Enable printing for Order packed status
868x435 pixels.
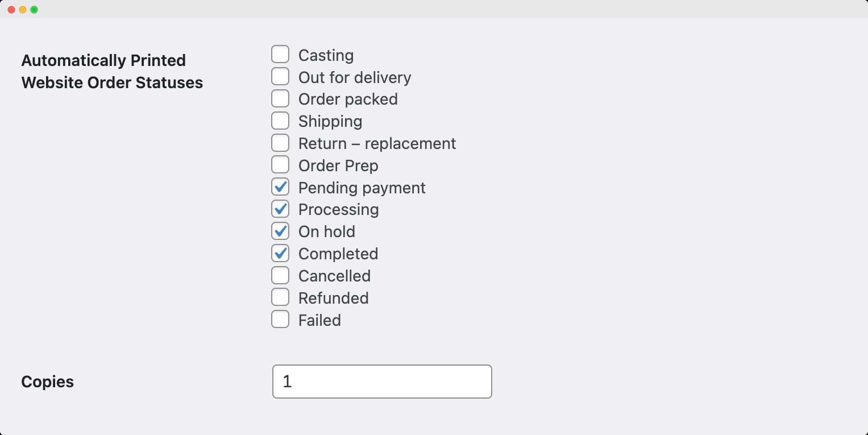point(280,98)
